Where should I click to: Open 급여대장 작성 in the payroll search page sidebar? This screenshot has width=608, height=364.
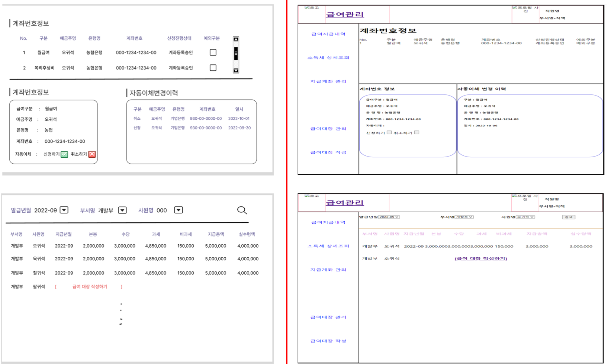328,341
